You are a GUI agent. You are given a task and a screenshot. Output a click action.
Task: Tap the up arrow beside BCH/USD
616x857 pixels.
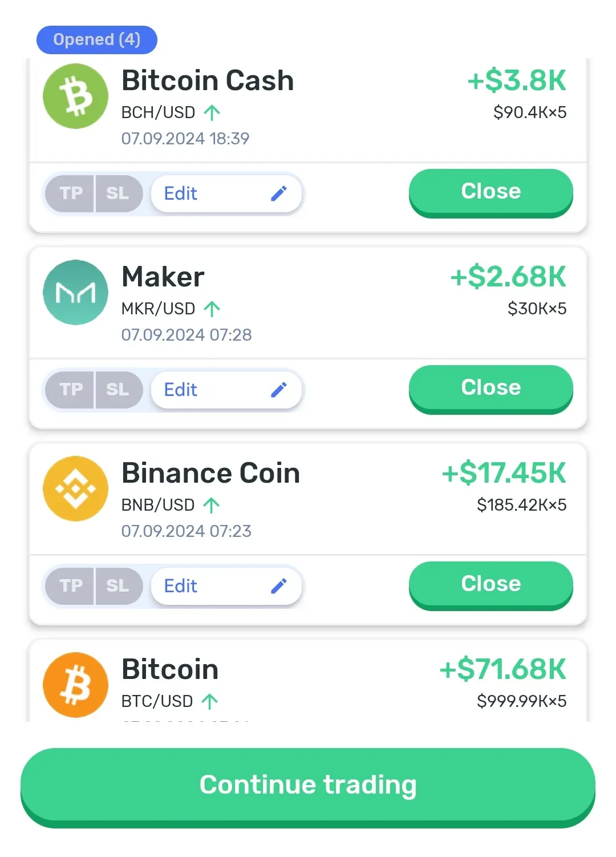click(x=212, y=112)
